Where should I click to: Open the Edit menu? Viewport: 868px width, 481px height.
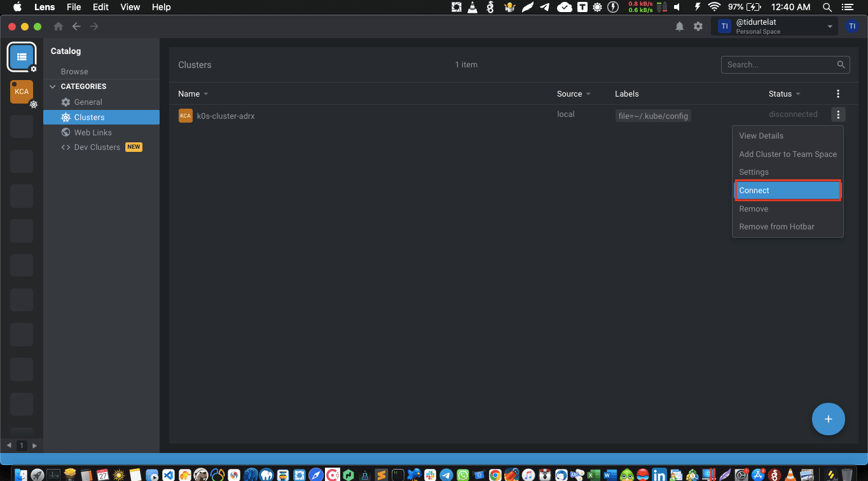pyautogui.click(x=100, y=7)
